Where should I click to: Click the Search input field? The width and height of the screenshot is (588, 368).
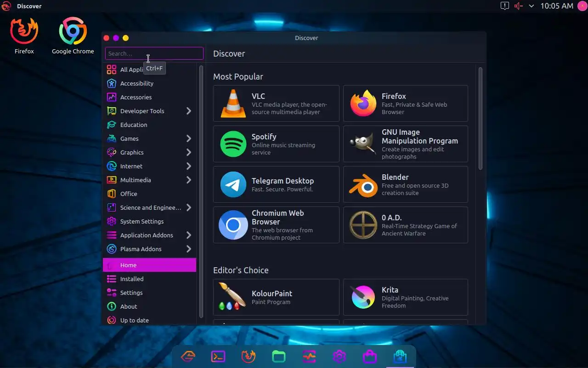(x=154, y=53)
